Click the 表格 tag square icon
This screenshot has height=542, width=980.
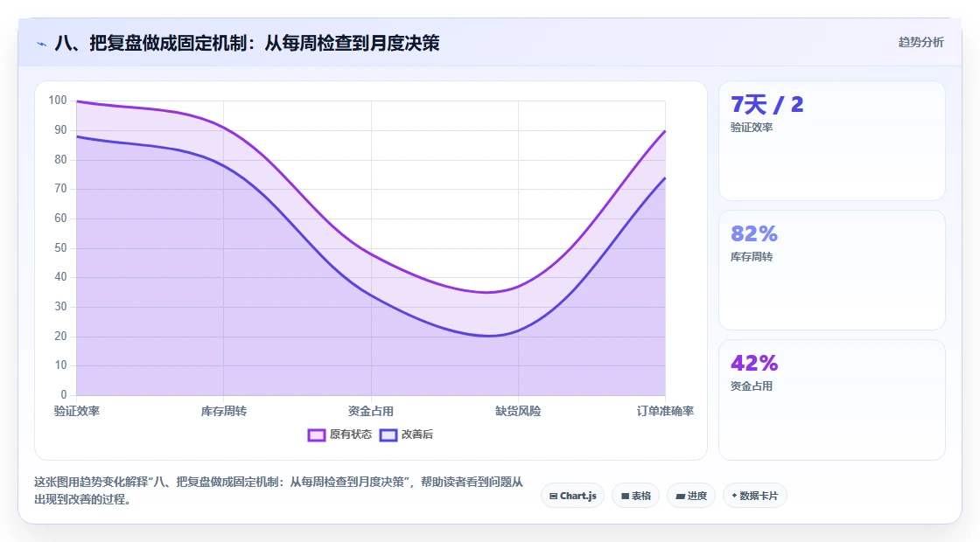(x=625, y=497)
